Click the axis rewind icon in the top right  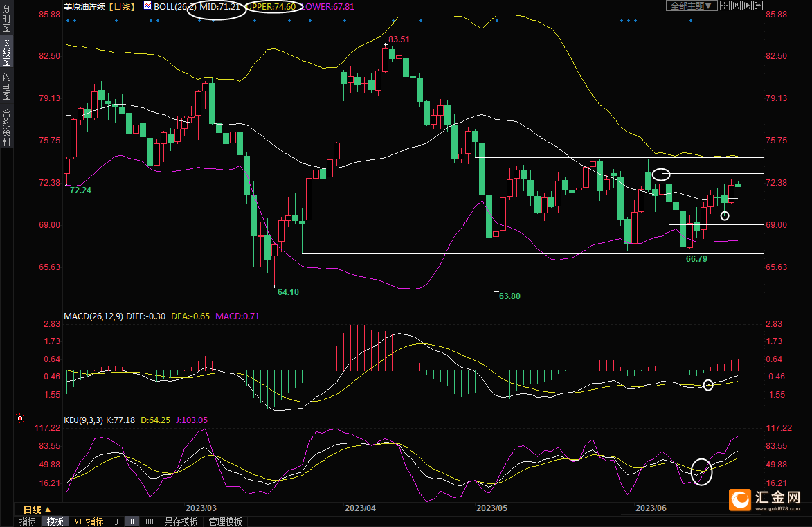click(x=735, y=6)
